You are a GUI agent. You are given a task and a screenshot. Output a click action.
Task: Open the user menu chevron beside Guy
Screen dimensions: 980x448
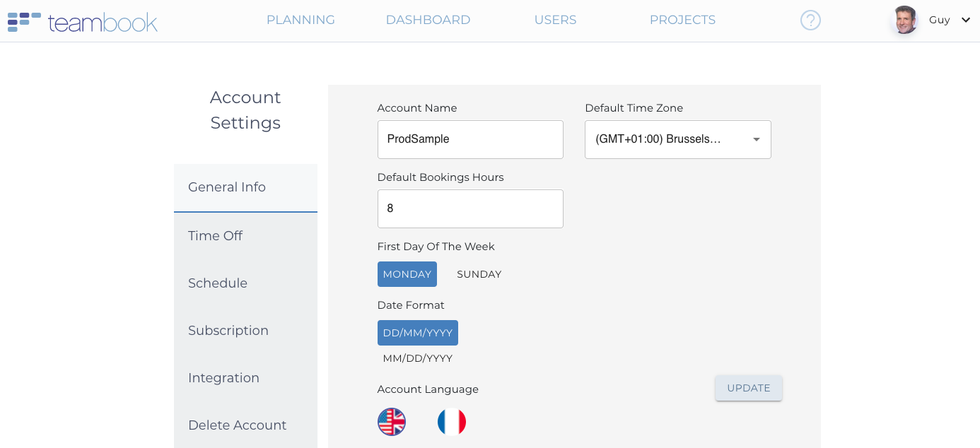pos(966,20)
